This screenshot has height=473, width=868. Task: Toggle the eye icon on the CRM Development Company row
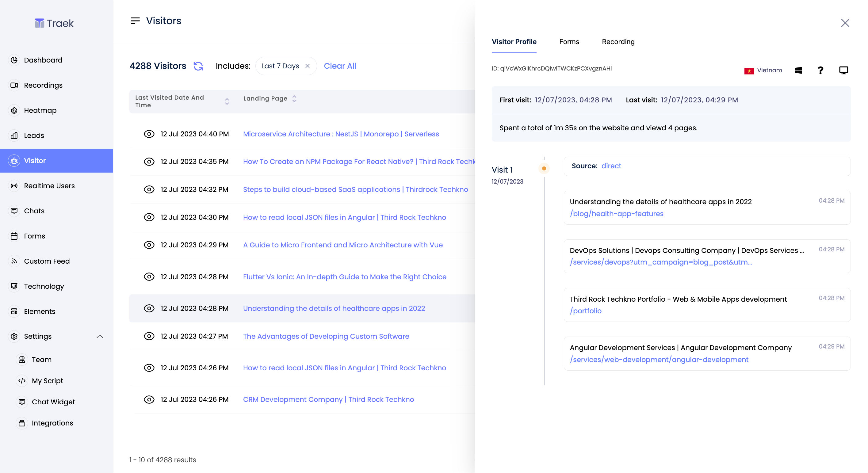coord(149,399)
